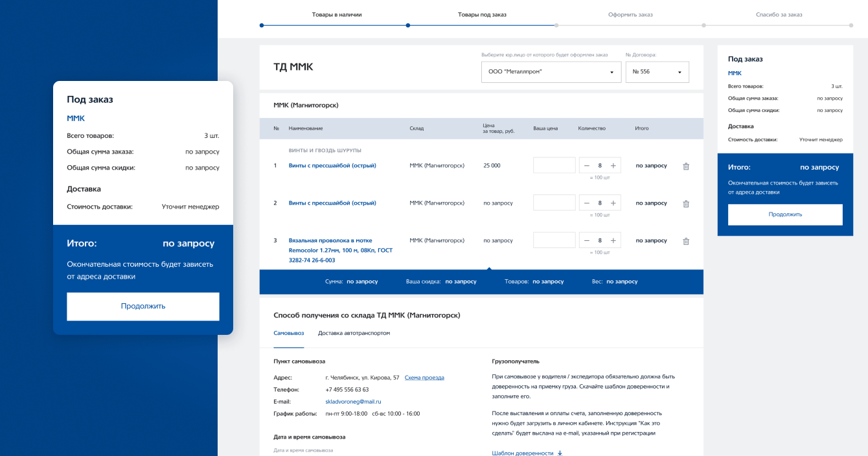This screenshot has width=868, height=456.
Task: Open the contract number № 556 dropdown
Action: pos(657,72)
